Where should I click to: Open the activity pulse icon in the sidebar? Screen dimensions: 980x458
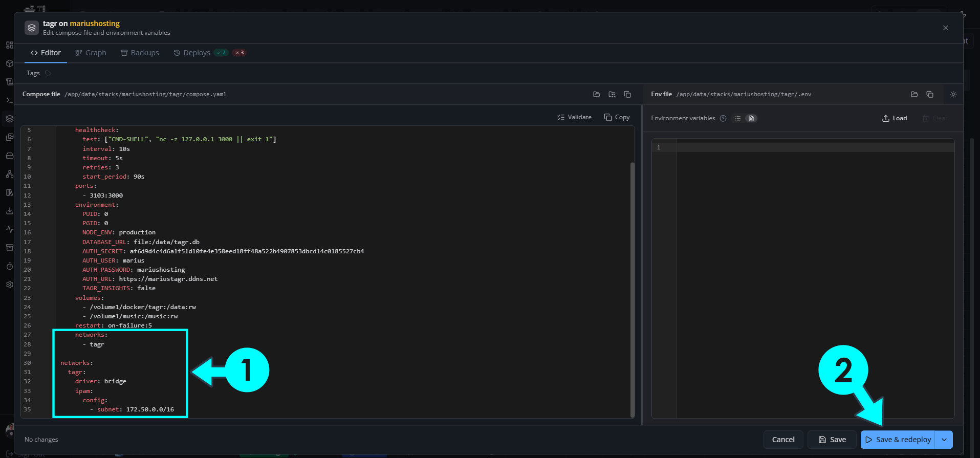pyautogui.click(x=9, y=229)
